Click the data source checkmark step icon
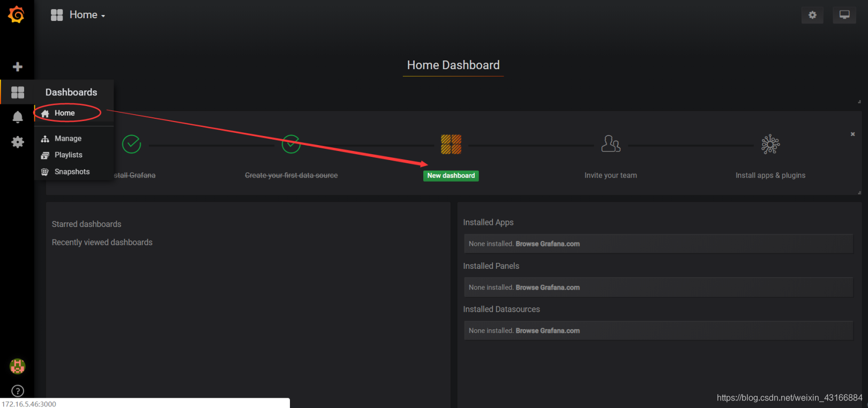This screenshot has width=868, height=408. 291,144
